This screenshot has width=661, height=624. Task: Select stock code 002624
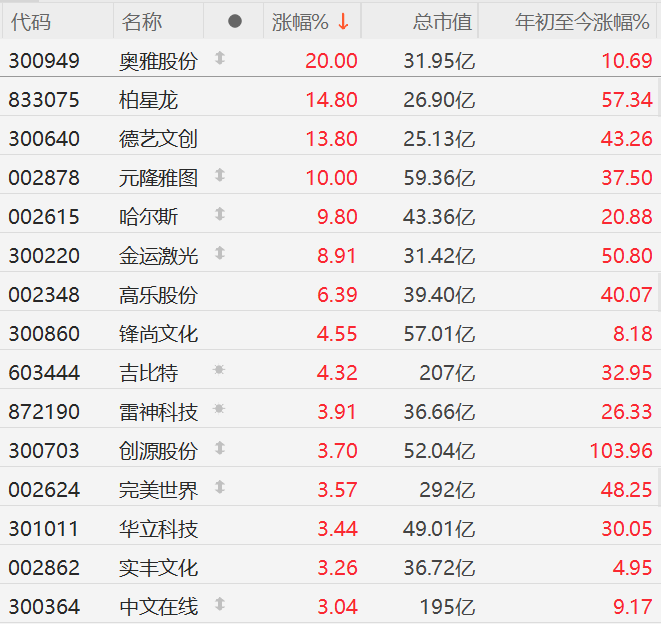point(44,490)
